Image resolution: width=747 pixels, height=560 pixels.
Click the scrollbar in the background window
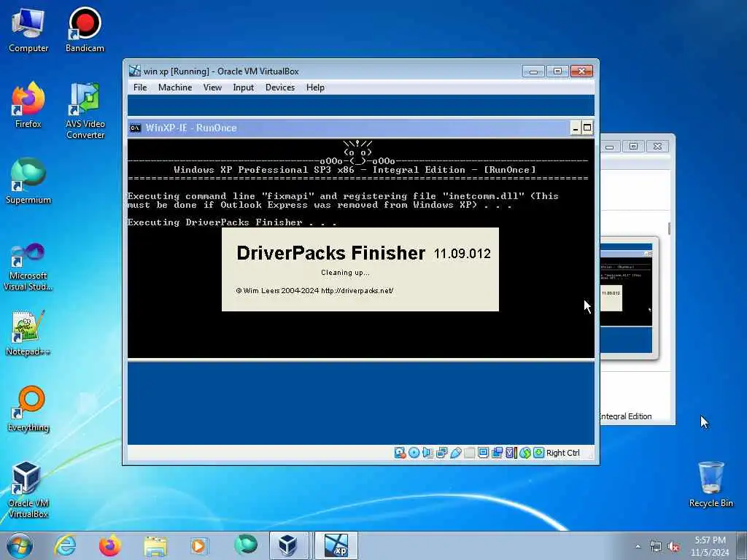coord(669,228)
